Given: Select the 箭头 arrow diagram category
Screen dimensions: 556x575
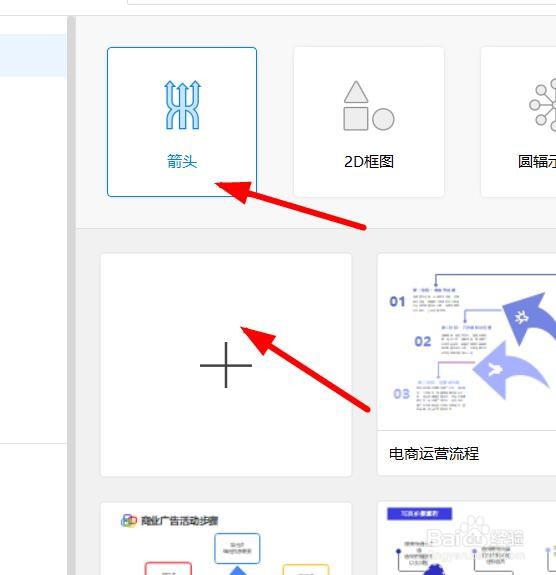Looking at the screenshot, I should tap(182, 122).
